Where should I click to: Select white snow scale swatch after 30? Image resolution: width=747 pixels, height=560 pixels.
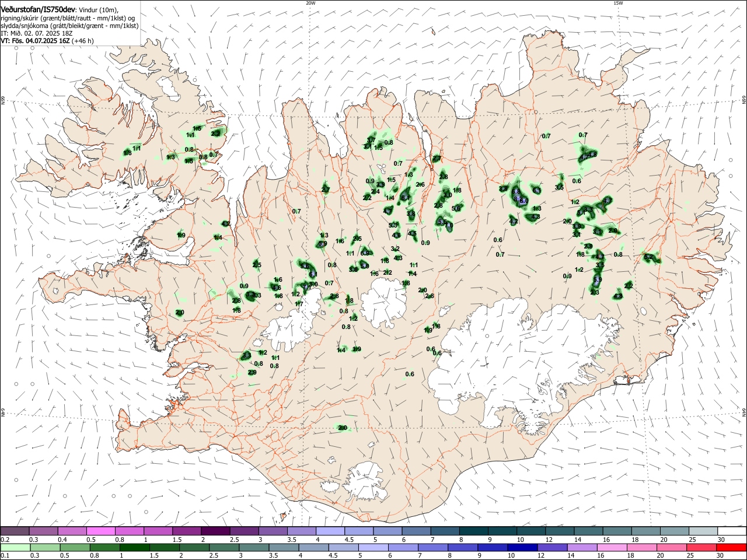coord(732,531)
